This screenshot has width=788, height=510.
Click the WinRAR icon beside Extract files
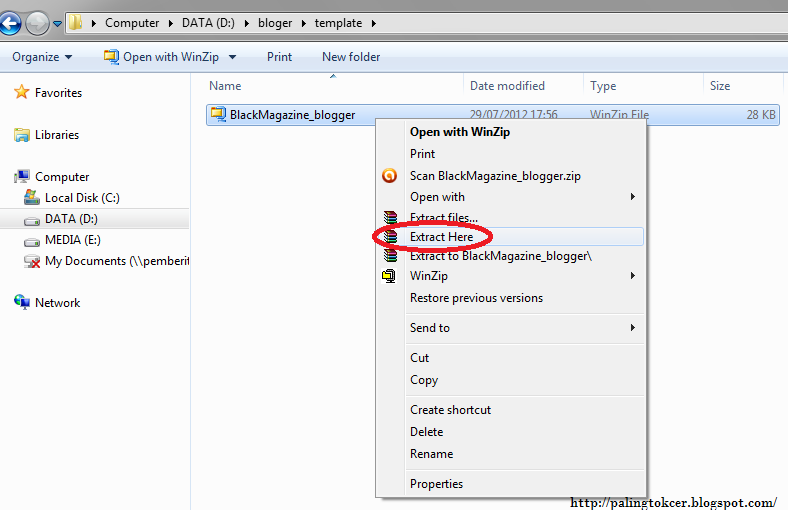point(390,217)
